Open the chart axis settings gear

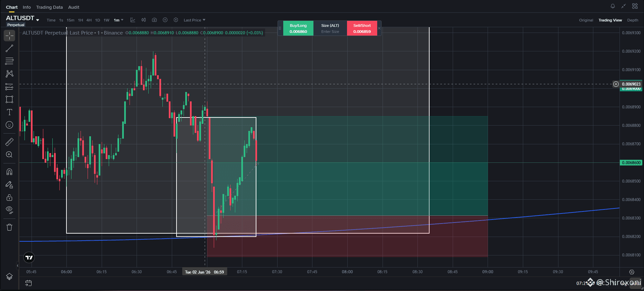[x=632, y=272]
